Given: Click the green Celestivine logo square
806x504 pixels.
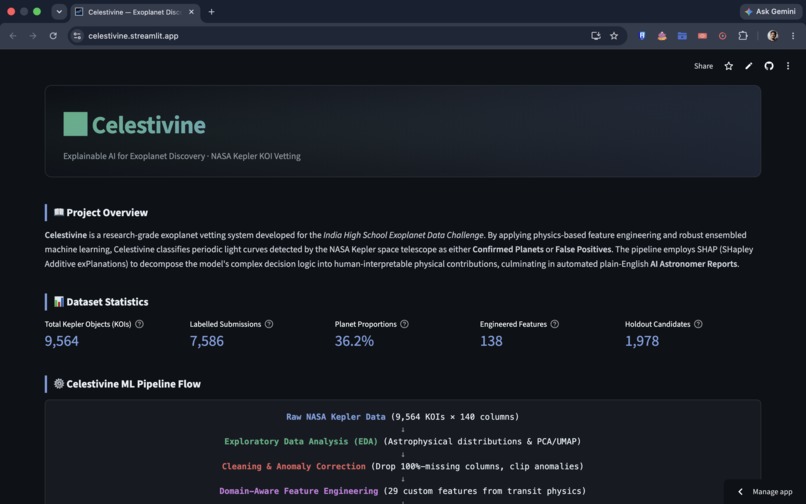Looking at the screenshot, I should coord(75,124).
